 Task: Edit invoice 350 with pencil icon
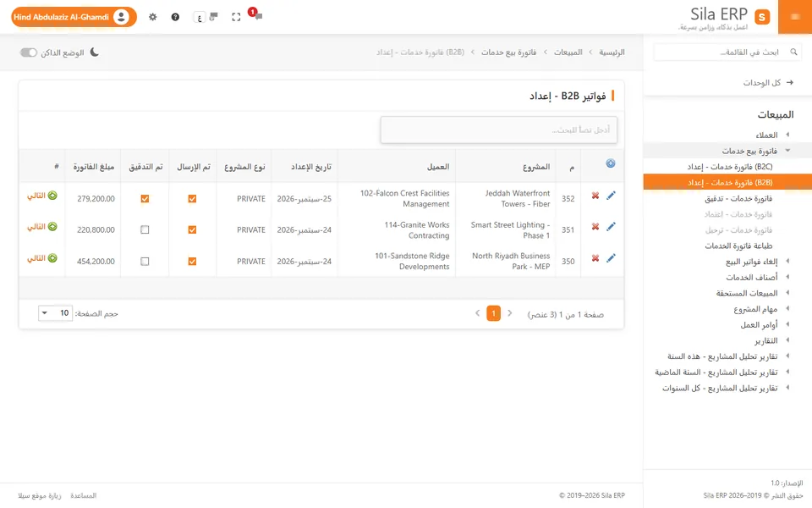611,258
